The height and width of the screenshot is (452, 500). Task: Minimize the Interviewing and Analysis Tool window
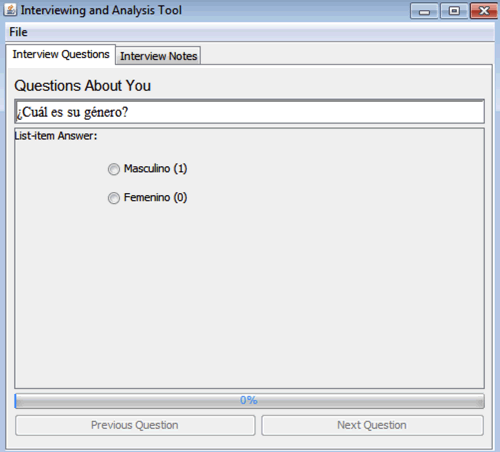424,11
